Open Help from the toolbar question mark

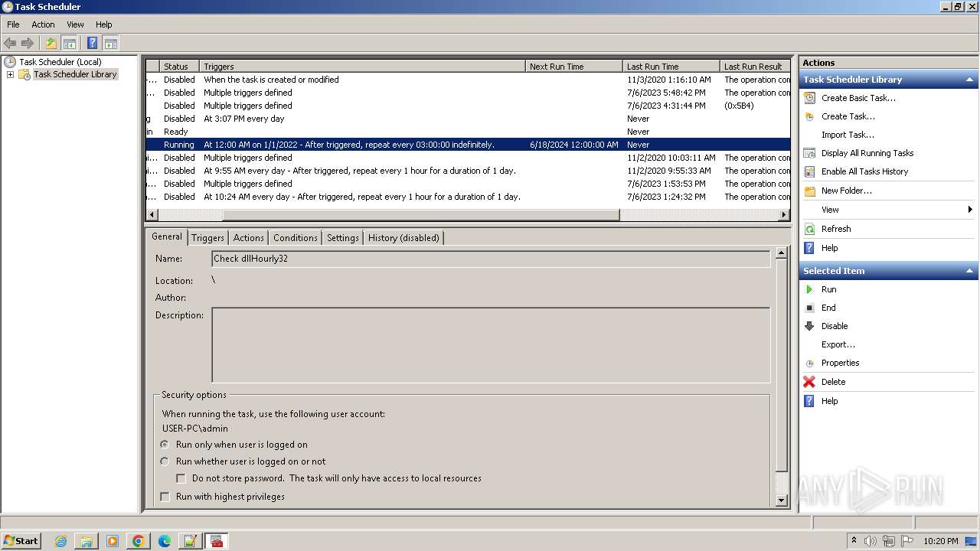pyautogui.click(x=92, y=44)
